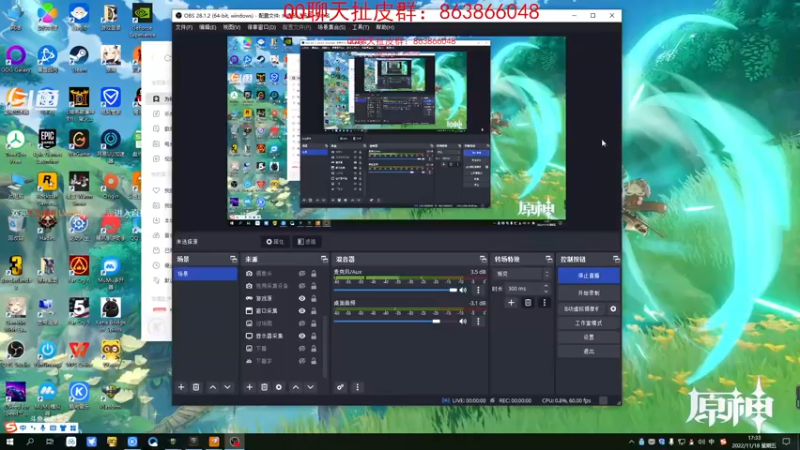
Task: Click the 工作室模式 button
Action: 589,323
